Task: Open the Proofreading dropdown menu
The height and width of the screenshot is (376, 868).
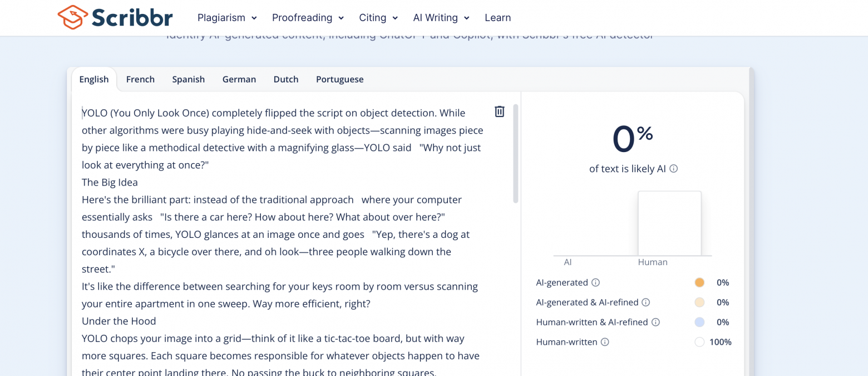Action: pos(308,18)
